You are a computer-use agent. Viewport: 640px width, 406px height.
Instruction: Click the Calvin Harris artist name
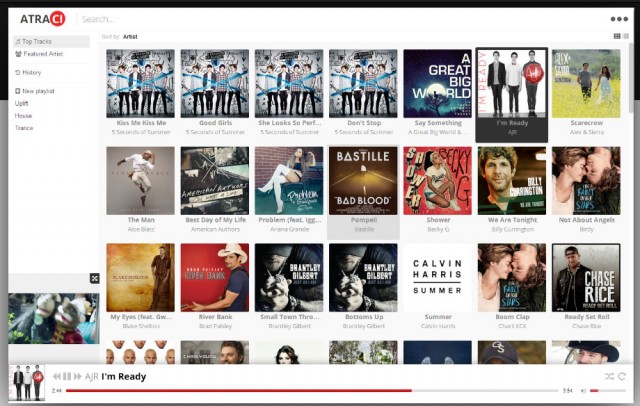(438, 326)
